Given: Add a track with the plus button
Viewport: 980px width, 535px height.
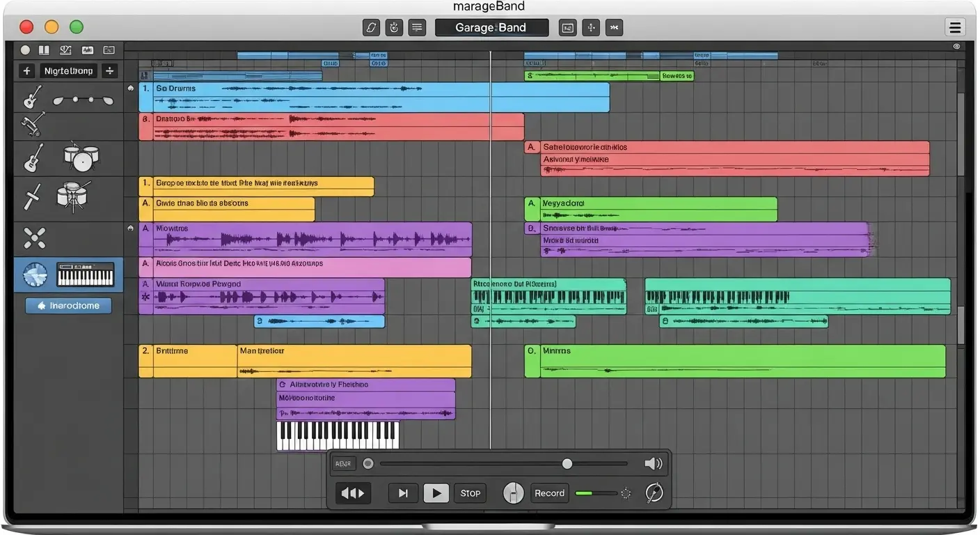Looking at the screenshot, I should pos(26,71).
